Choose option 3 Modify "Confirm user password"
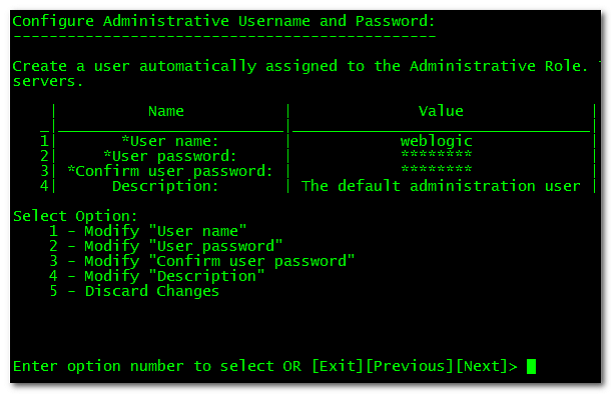 coord(202,261)
